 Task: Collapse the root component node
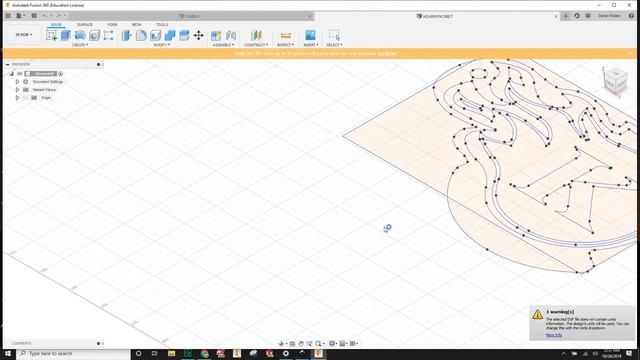coord(11,74)
